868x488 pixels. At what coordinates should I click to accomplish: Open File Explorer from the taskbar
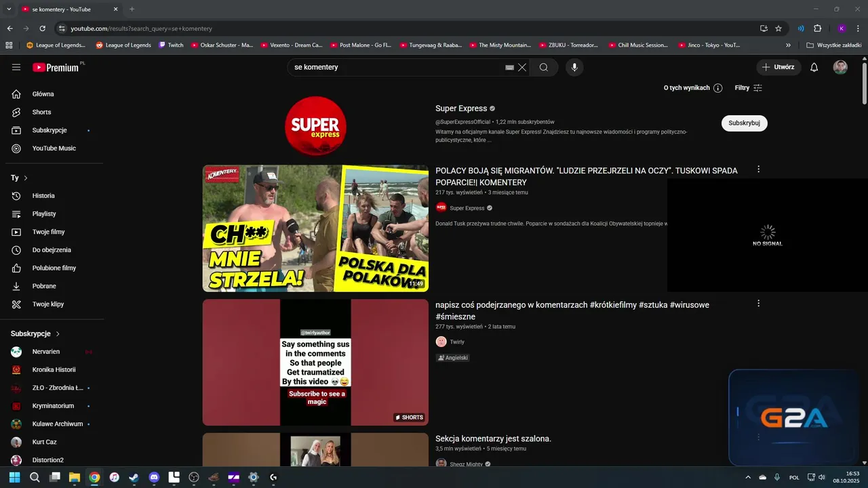[x=75, y=477]
